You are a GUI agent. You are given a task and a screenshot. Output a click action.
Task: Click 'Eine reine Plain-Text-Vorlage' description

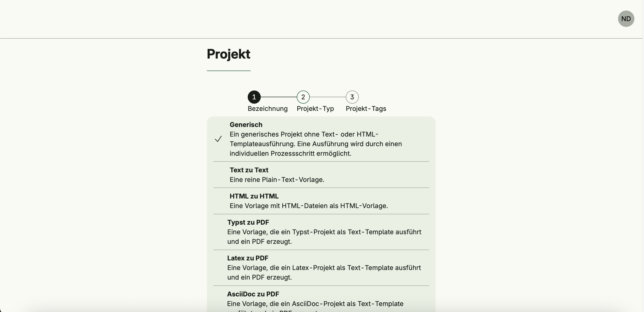[x=277, y=180]
